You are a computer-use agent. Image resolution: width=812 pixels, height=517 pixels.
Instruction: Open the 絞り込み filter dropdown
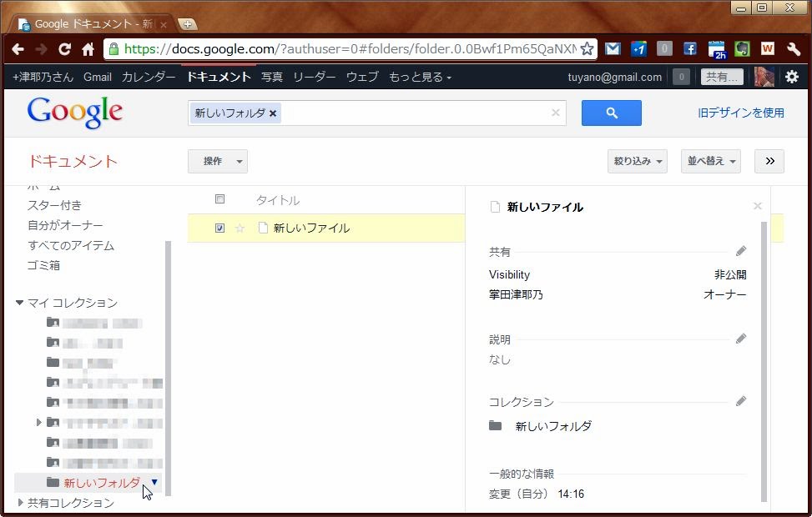(637, 161)
